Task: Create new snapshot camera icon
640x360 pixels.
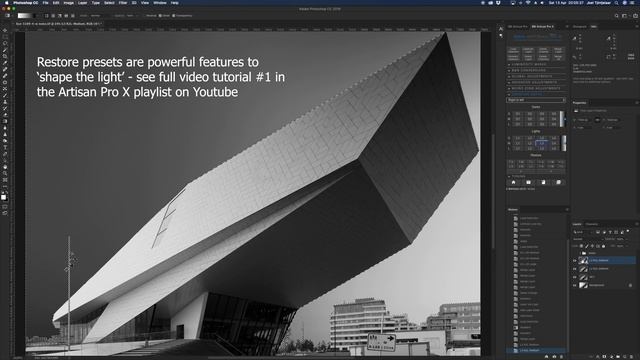Action: [x=554, y=356]
